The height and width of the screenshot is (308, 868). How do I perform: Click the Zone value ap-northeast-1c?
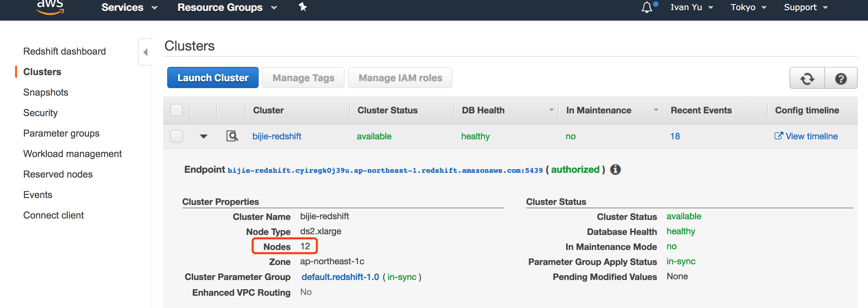(x=332, y=261)
